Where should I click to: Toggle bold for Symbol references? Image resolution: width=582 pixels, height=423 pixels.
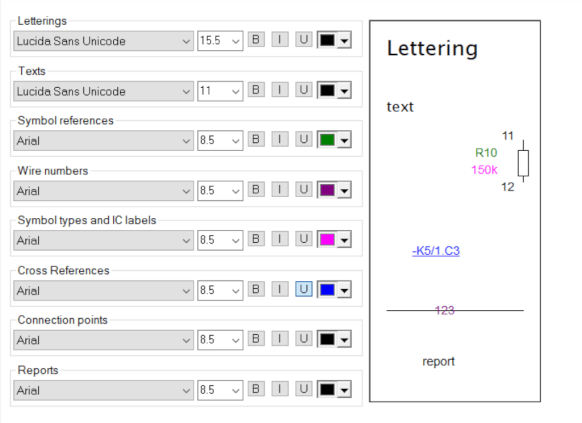[x=256, y=140]
